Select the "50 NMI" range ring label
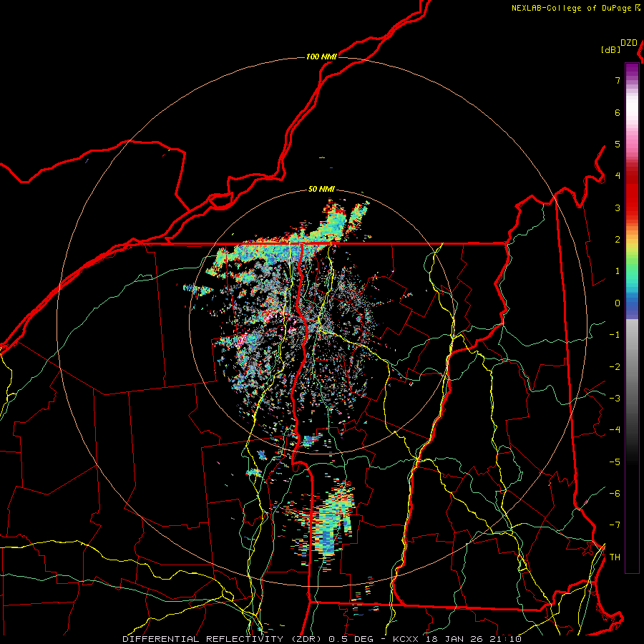 pos(321,190)
